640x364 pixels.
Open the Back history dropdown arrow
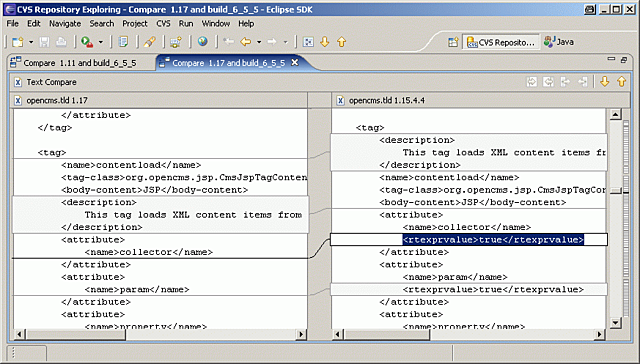pos(259,42)
